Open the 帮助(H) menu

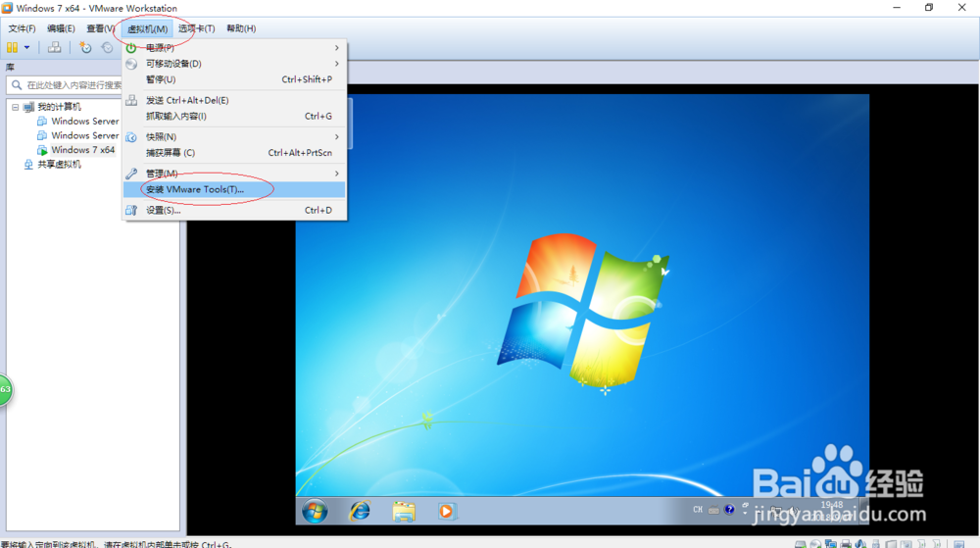click(x=241, y=28)
